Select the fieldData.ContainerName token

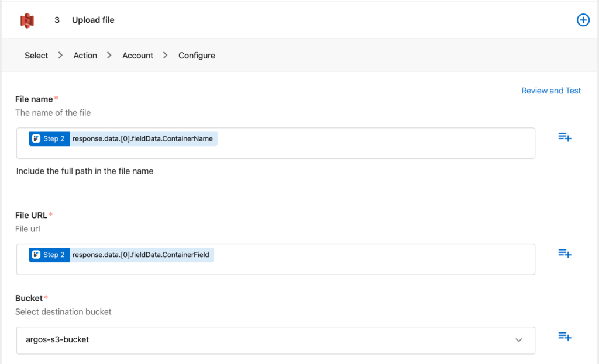[x=143, y=139]
